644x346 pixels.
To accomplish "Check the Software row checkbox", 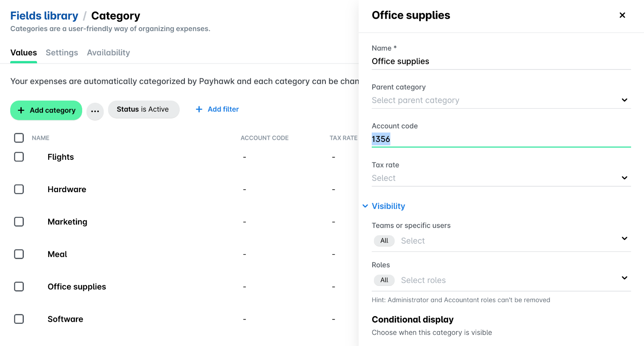I will (x=19, y=319).
